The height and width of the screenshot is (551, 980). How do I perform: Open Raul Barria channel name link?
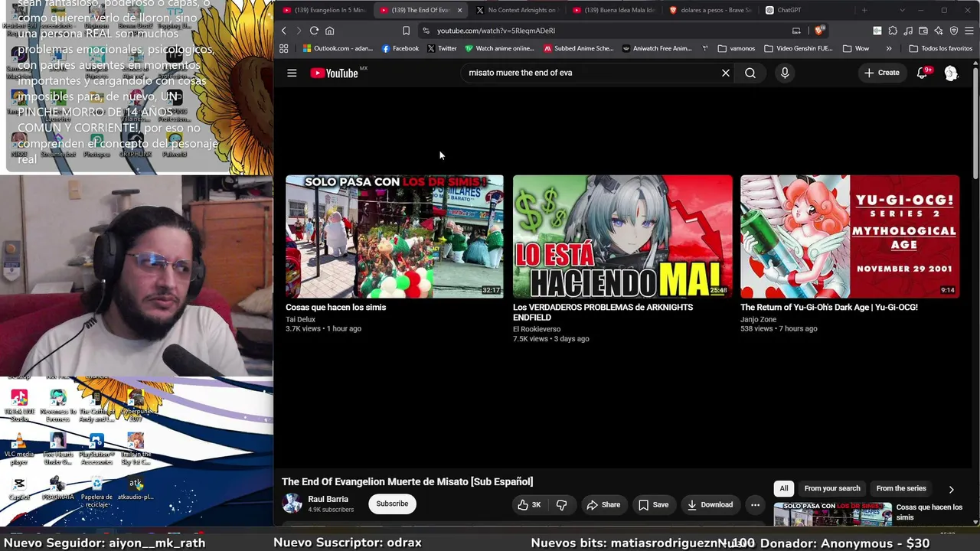(x=328, y=499)
